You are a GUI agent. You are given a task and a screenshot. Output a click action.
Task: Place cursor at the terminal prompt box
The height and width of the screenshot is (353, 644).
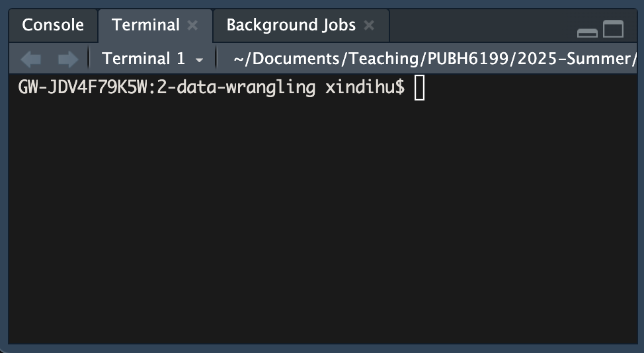(x=420, y=88)
